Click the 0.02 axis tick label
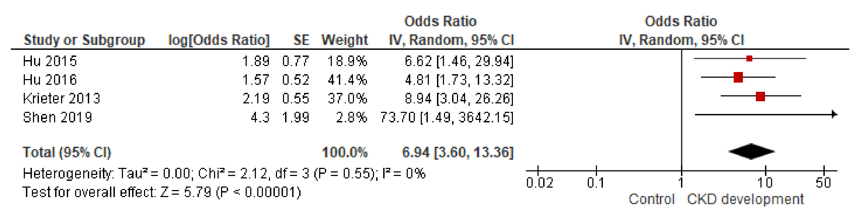This screenshot has height=222, width=868. (539, 183)
